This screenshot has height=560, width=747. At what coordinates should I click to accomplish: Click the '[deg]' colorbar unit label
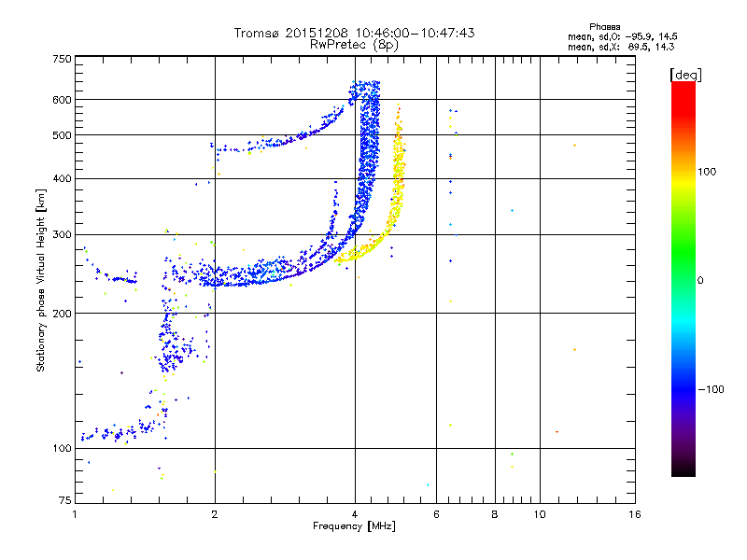[685, 75]
